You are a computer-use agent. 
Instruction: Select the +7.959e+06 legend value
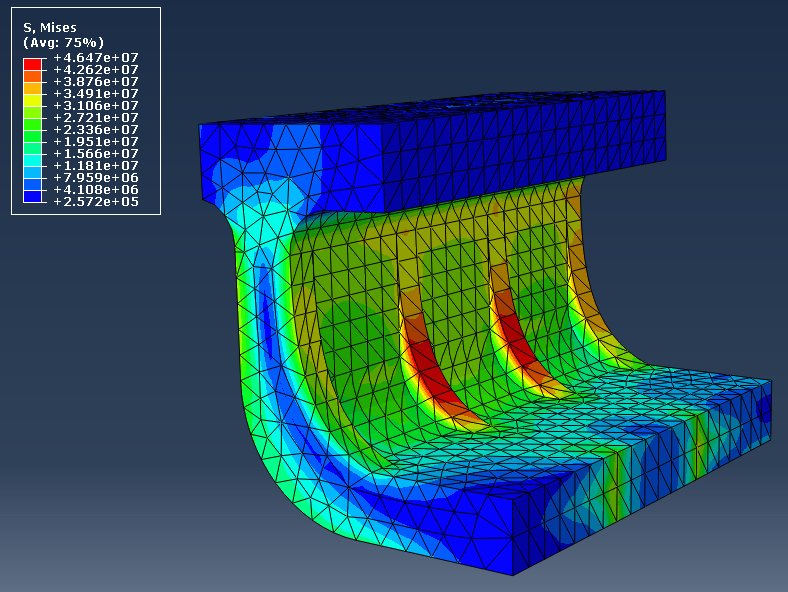[95, 178]
